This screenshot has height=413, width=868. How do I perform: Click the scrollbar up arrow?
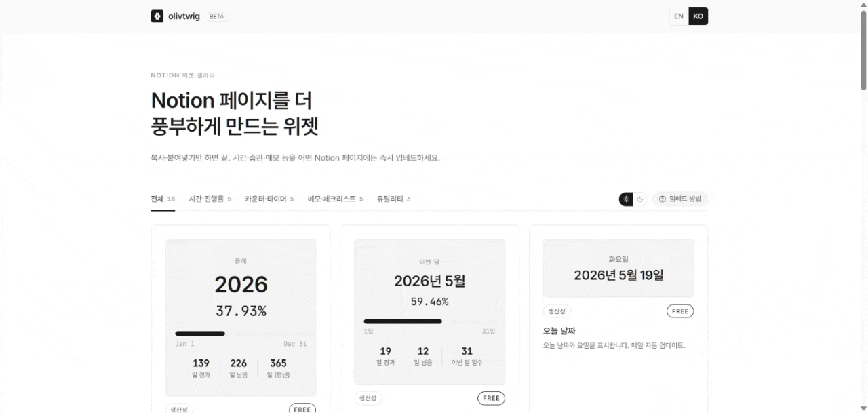(x=863, y=4)
